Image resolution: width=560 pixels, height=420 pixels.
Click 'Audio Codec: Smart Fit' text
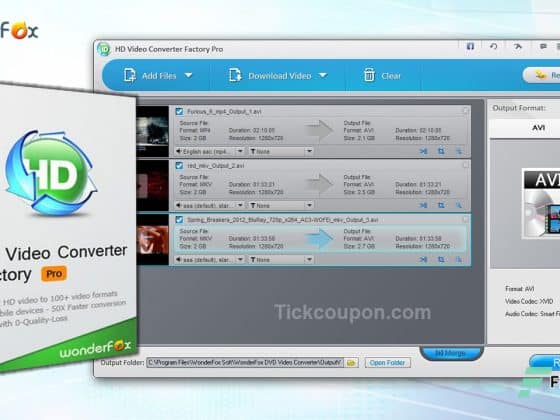pyautogui.click(x=532, y=314)
